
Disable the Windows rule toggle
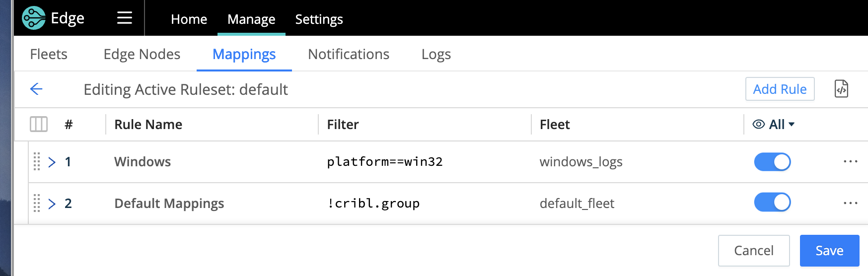click(772, 162)
